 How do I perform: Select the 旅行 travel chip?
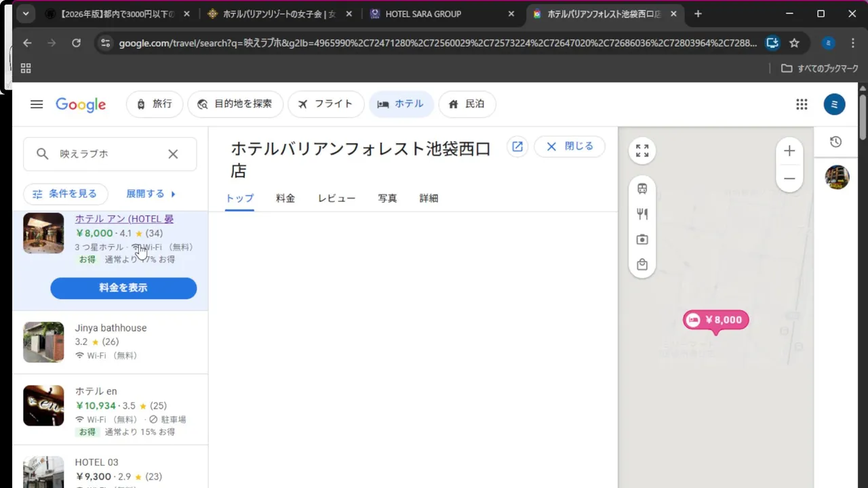click(x=155, y=104)
